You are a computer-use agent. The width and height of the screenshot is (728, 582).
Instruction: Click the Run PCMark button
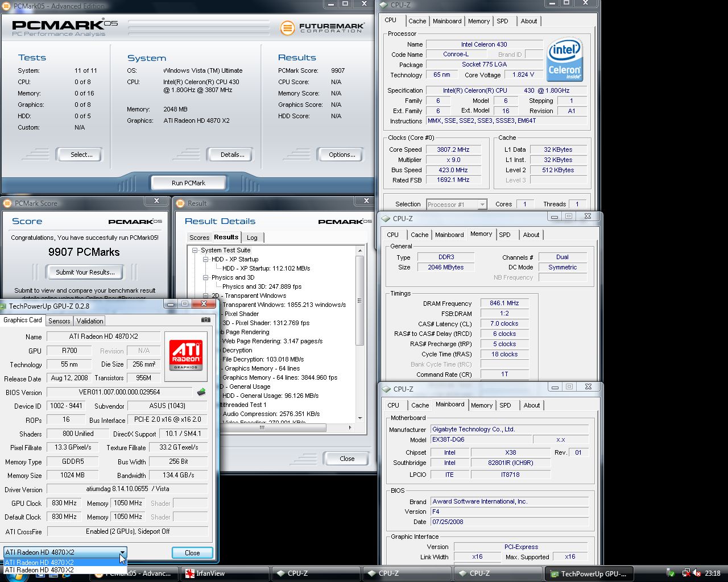[188, 183]
